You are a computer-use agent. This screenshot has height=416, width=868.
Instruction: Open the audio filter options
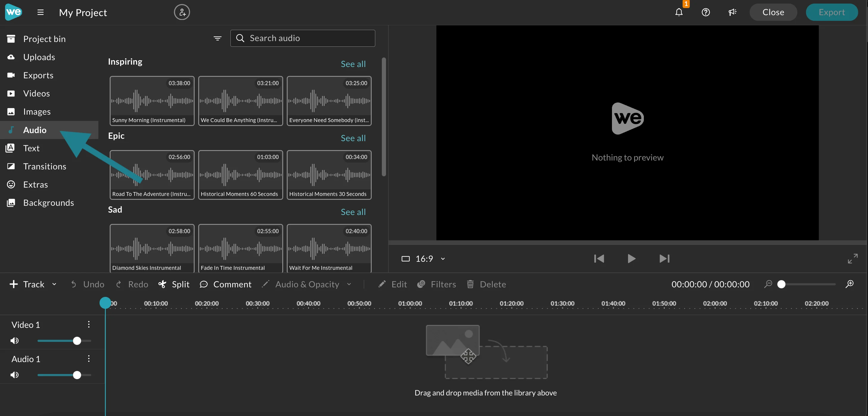(218, 38)
